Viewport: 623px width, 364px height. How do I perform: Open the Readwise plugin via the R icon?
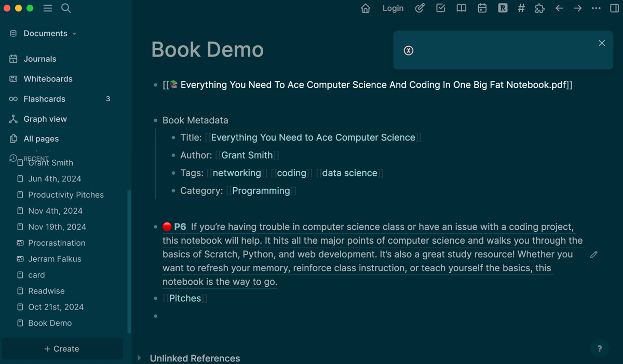503,8
